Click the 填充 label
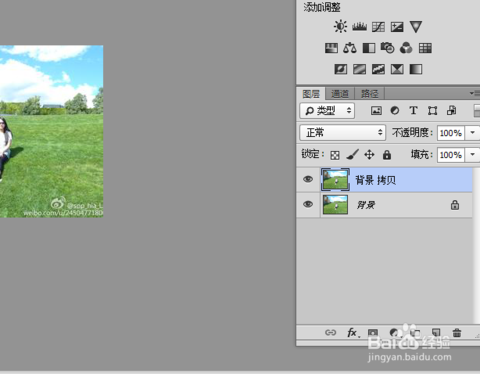This screenshot has width=480, height=374. coord(421,154)
